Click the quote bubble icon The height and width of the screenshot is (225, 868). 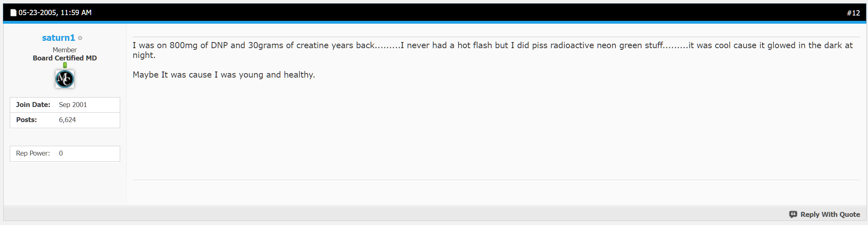pyautogui.click(x=793, y=214)
